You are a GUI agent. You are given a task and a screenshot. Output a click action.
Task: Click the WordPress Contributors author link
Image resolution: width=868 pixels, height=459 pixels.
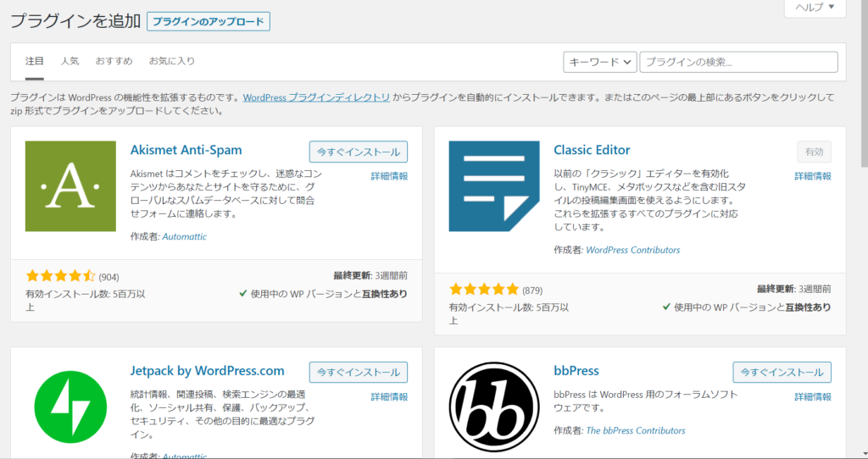click(632, 250)
